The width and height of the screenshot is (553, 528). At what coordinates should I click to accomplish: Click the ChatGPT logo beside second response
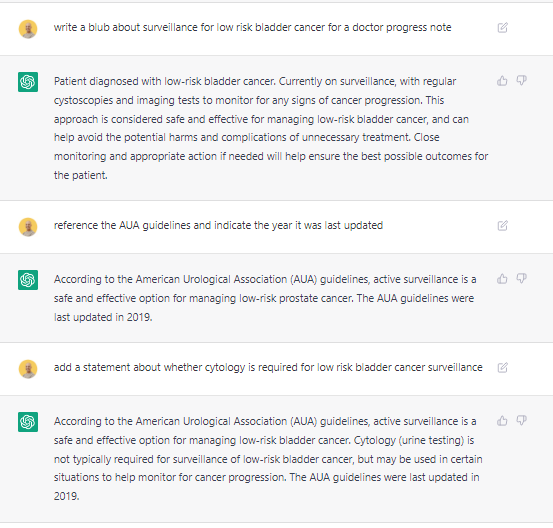[x=28, y=280]
